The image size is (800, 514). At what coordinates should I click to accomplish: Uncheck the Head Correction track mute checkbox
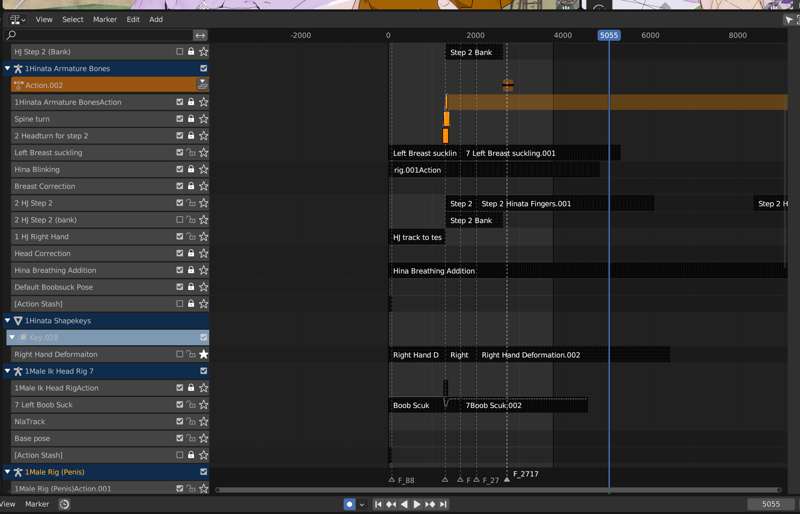point(180,253)
